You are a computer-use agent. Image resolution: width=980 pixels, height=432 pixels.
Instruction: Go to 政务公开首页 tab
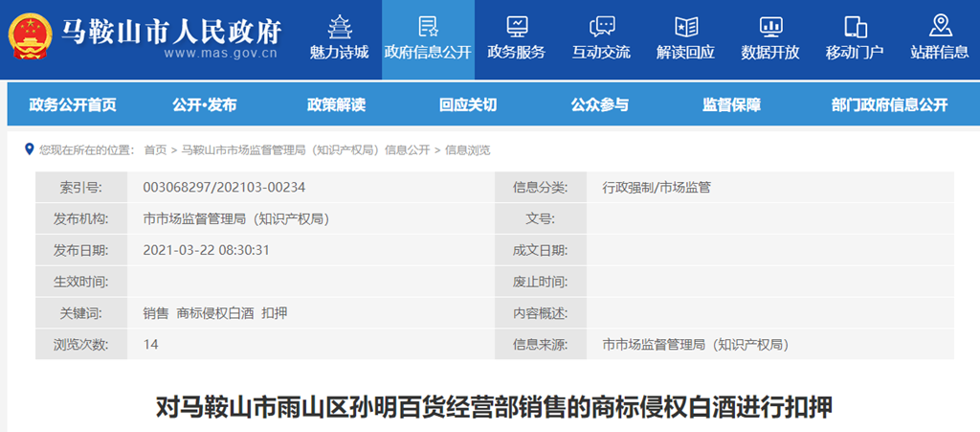73,105
